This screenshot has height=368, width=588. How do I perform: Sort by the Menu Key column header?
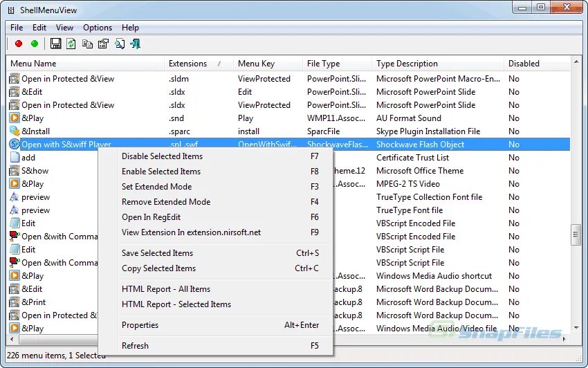pos(268,64)
